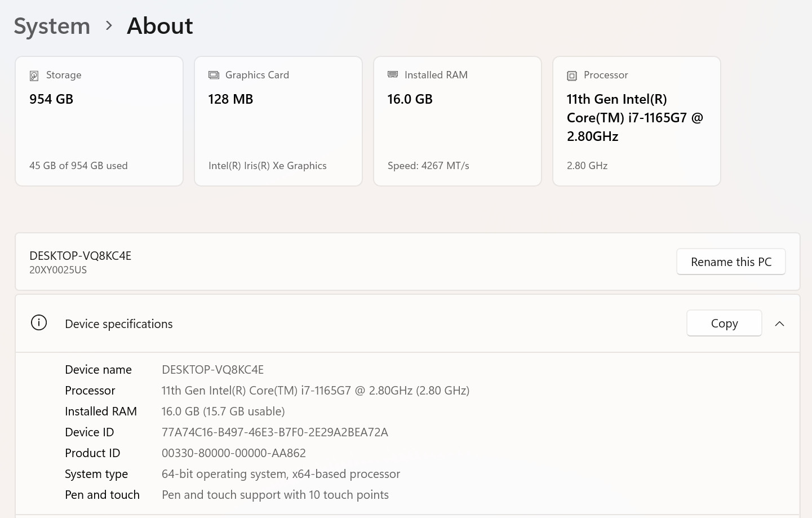Click the breadcrumb chevron separator

pyautogui.click(x=109, y=26)
